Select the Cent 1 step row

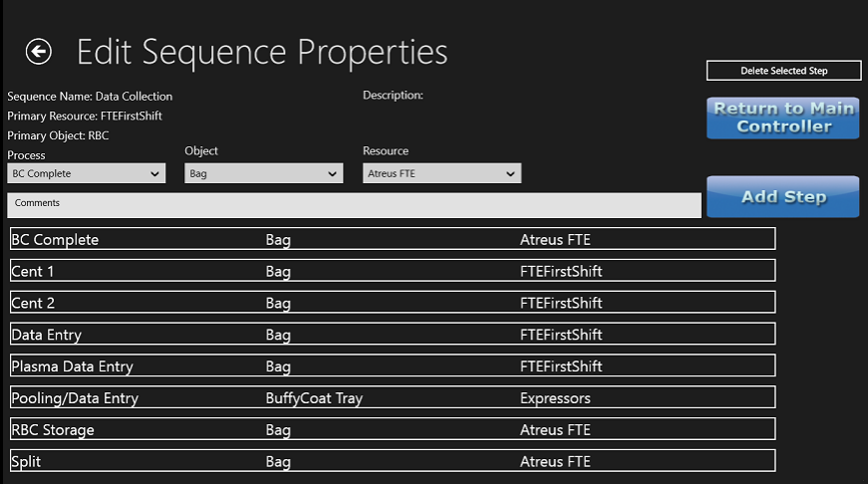click(392, 271)
